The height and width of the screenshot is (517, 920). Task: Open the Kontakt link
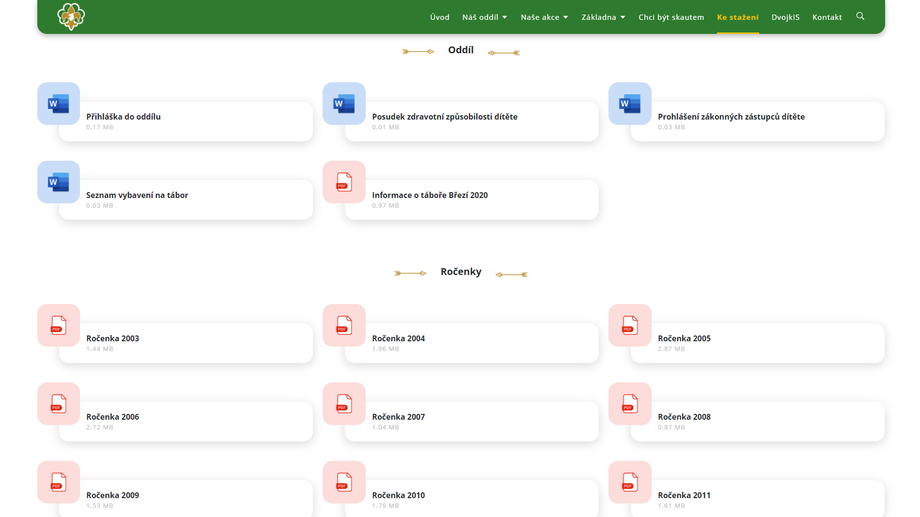click(827, 17)
